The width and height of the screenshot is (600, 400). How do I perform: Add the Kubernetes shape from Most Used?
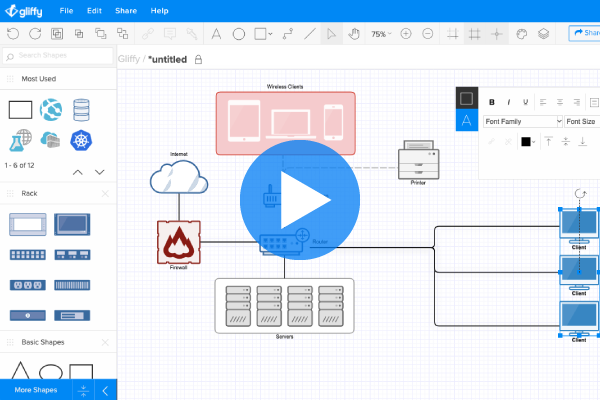pos(81,140)
